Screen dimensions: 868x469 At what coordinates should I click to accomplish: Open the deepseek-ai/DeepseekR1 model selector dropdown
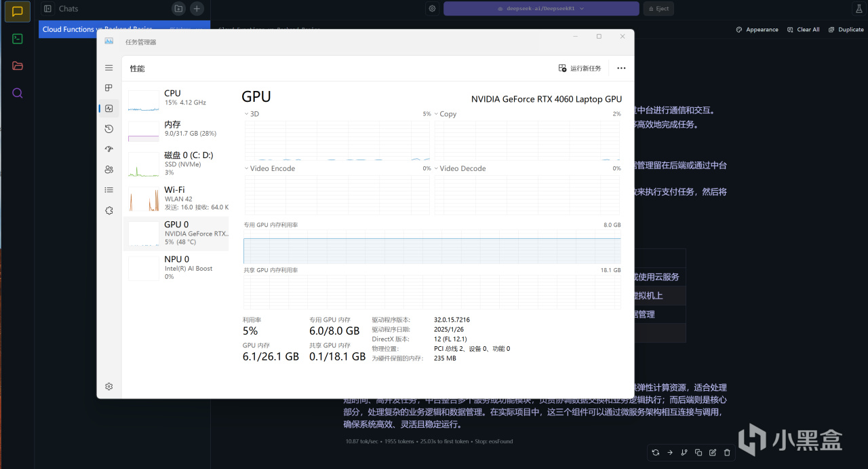click(541, 9)
